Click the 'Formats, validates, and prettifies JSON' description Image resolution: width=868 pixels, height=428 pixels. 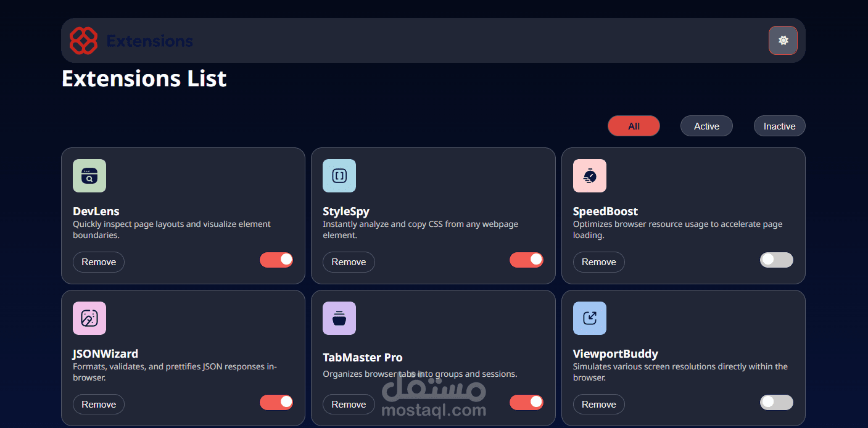tap(175, 372)
